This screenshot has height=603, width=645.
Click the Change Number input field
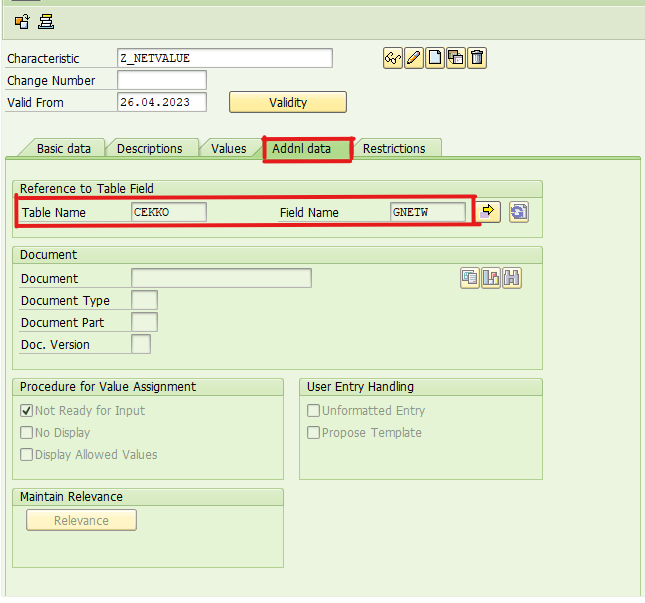162,80
